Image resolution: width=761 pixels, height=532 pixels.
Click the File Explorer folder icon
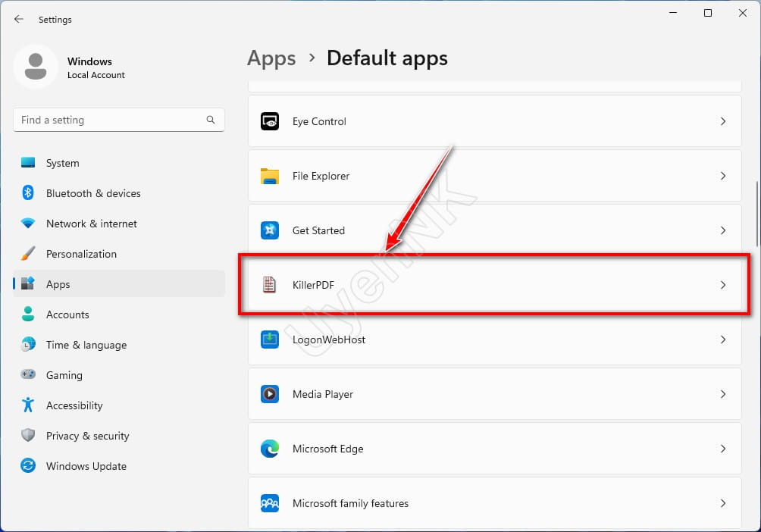tap(270, 176)
